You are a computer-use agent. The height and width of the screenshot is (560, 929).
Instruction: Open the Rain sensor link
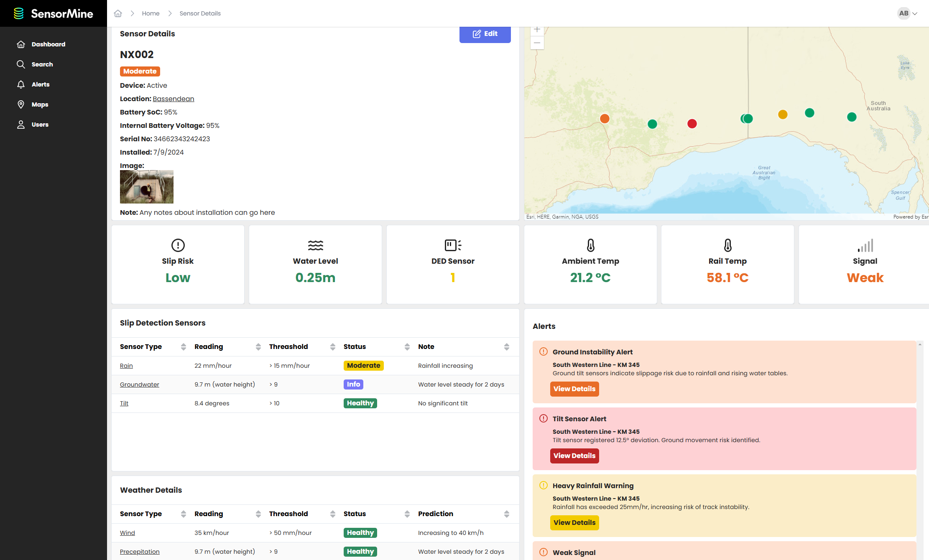126,366
